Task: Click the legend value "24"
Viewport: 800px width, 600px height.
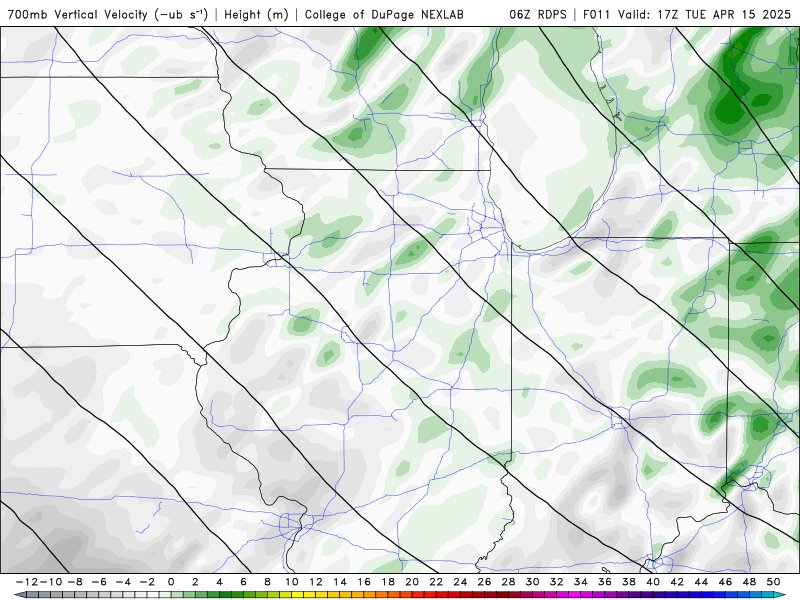Action: [460, 582]
